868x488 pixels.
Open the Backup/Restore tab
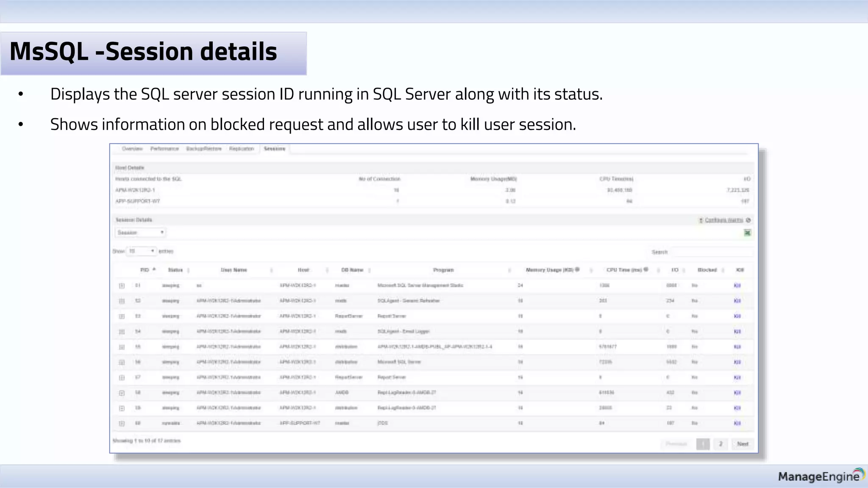pyautogui.click(x=204, y=149)
